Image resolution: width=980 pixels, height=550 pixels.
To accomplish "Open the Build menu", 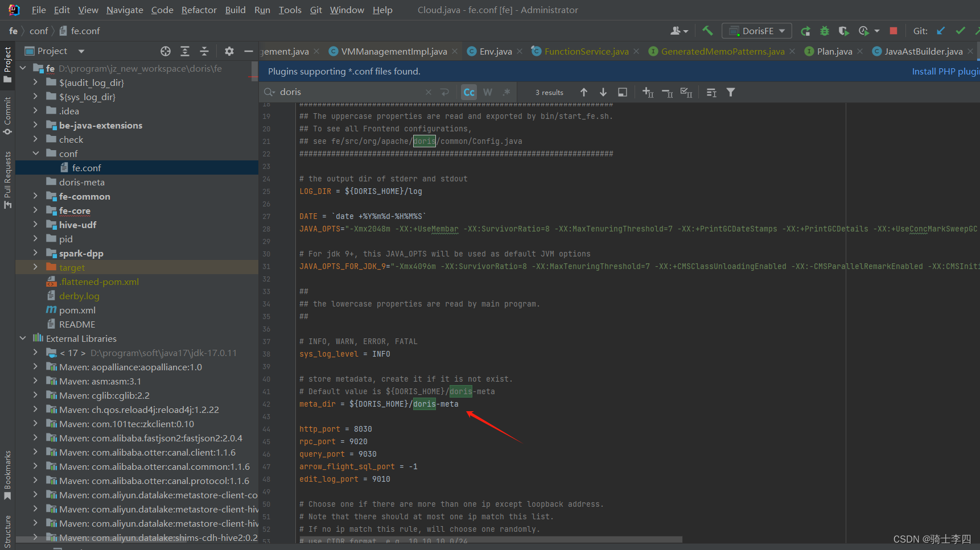I will tap(235, 10).
